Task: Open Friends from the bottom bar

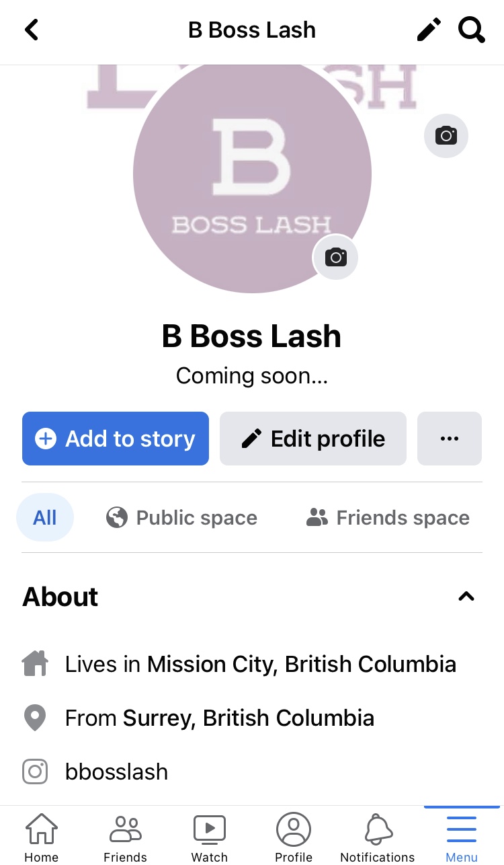Action: pyautogui.click(x=125, y=837)
